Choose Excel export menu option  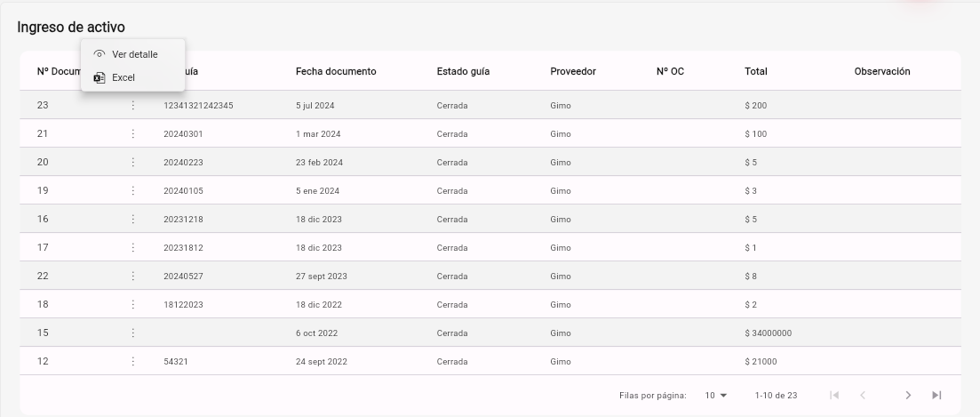tap(132, 77)
